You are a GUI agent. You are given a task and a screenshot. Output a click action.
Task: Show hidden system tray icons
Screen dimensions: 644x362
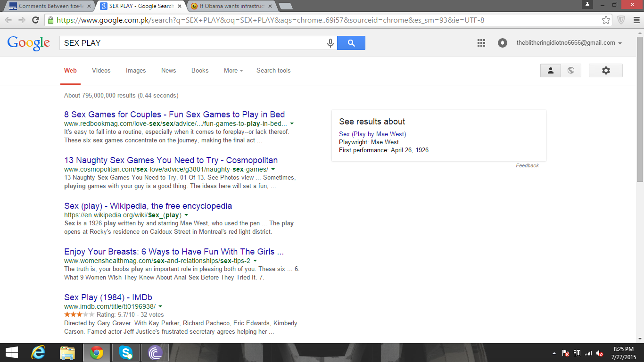point(554,353)
